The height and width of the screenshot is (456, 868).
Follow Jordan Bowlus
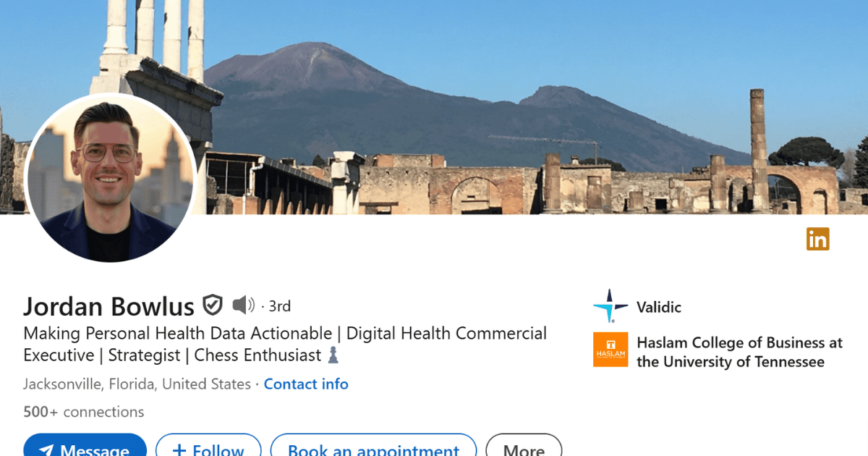tap(208, 445)
